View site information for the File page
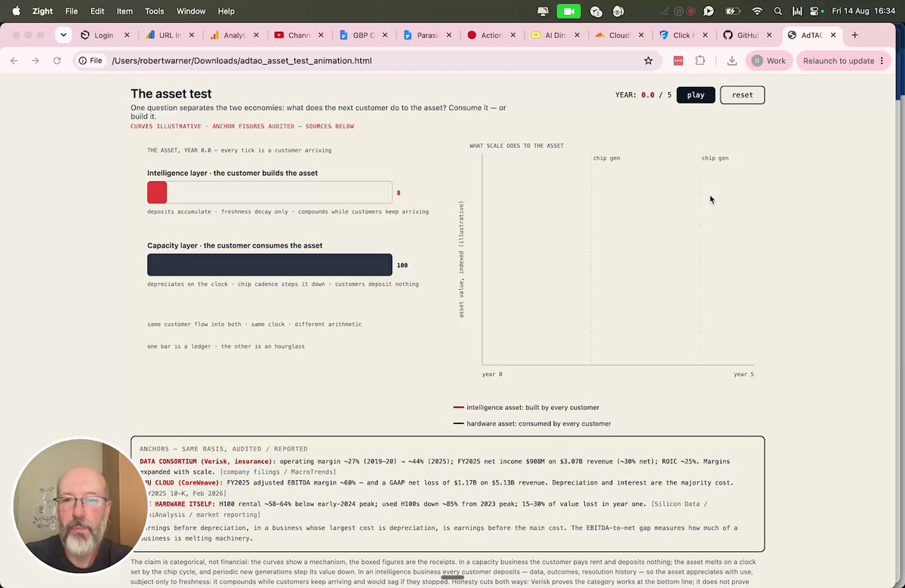 point(91,60)
